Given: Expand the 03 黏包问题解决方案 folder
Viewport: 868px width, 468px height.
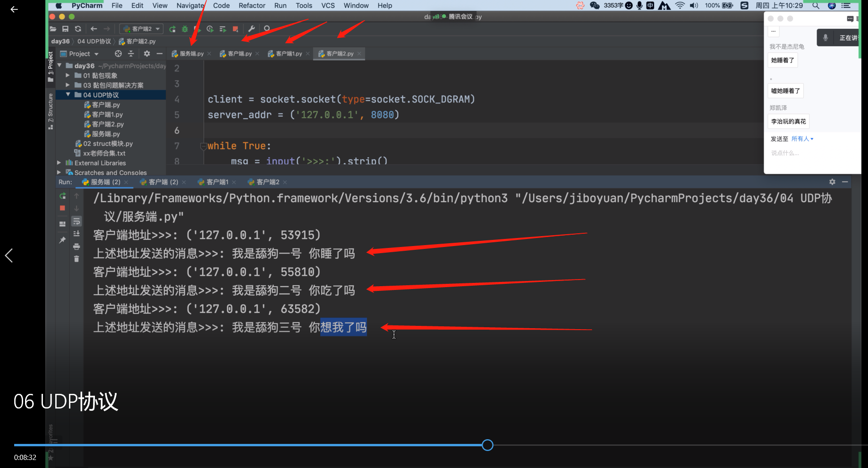Looking at the screenshot, I should (x=68, y=85).
